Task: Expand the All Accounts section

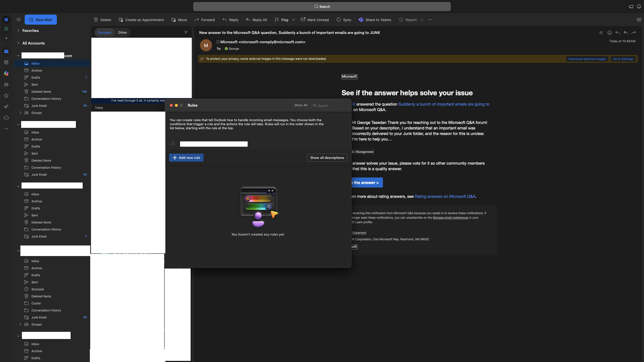Action: click(x=18, y=43)
